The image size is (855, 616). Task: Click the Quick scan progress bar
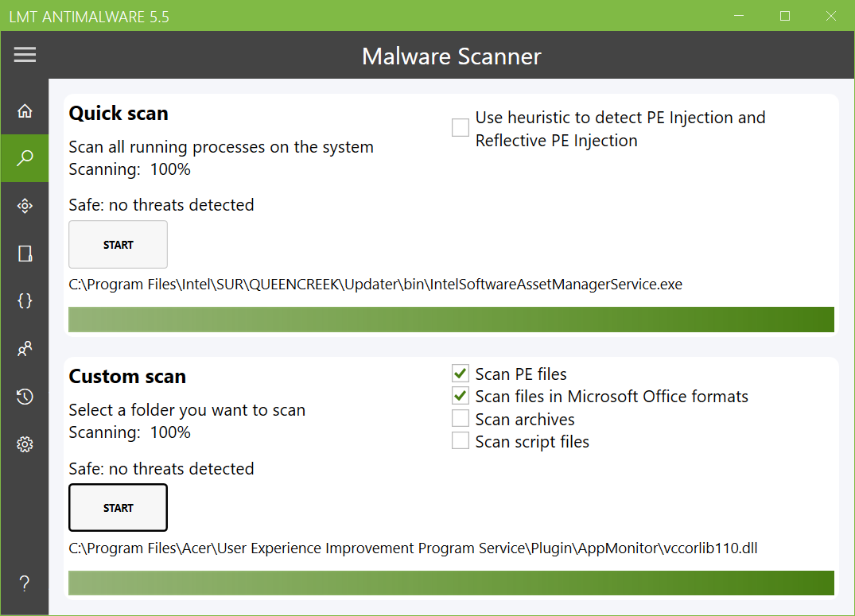tap(451, 320)
